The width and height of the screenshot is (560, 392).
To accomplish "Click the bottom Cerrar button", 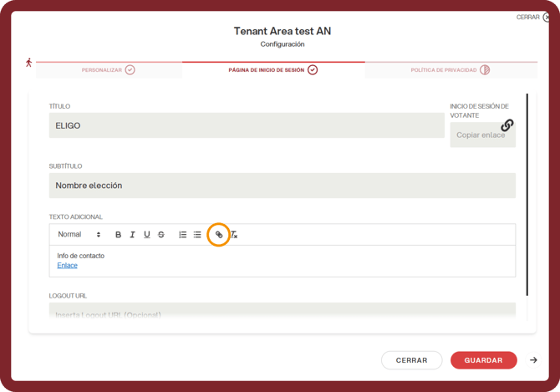I will coord(411,360).
